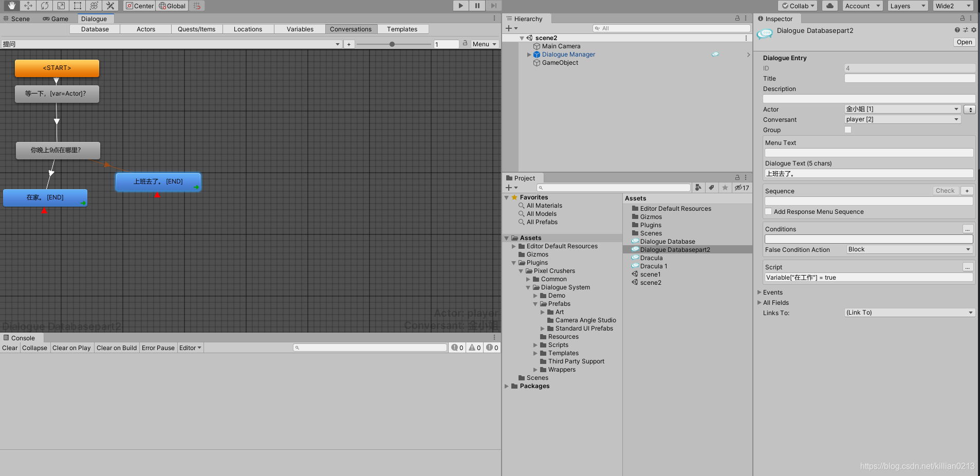The width and height of the screenshot is (980, 476).
Task: Select the START dialogue node
Action: 57,68
